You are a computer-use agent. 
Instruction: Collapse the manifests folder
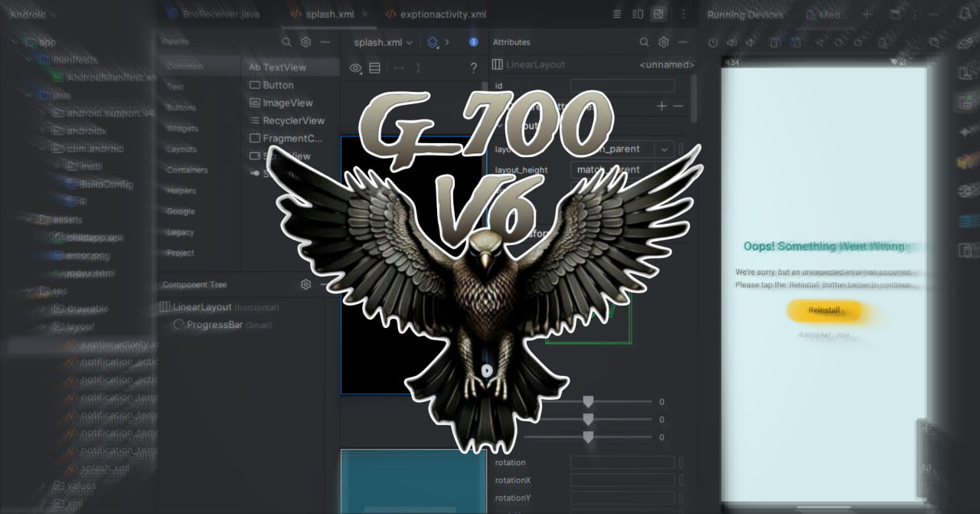point(29,60)
